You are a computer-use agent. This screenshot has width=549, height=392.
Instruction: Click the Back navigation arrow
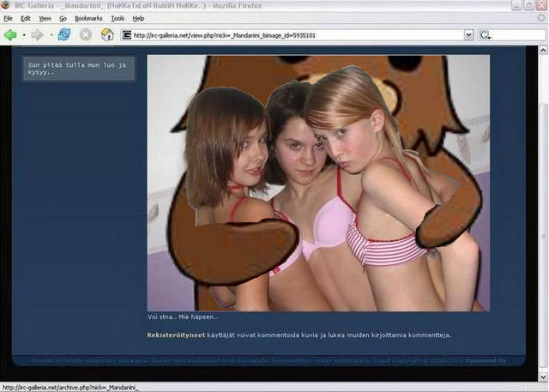pos(10,35)
